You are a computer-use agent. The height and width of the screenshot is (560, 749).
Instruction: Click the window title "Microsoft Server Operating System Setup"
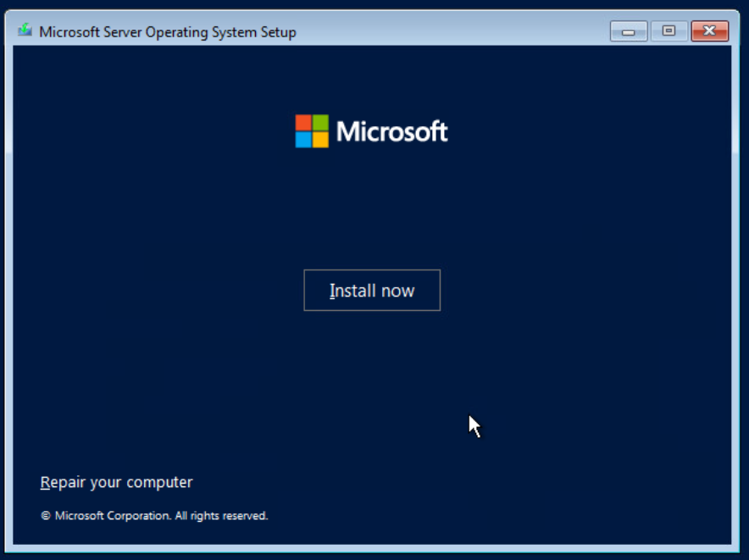click(168, 32)
